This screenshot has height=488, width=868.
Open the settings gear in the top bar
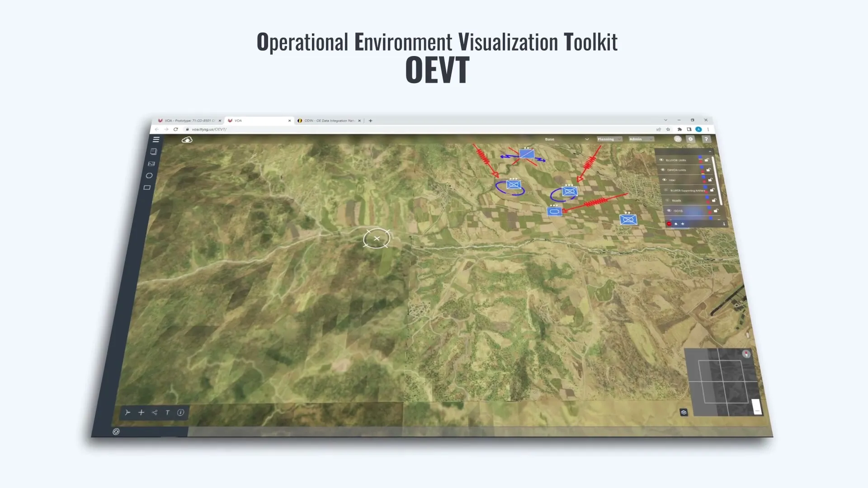[691, 139]
